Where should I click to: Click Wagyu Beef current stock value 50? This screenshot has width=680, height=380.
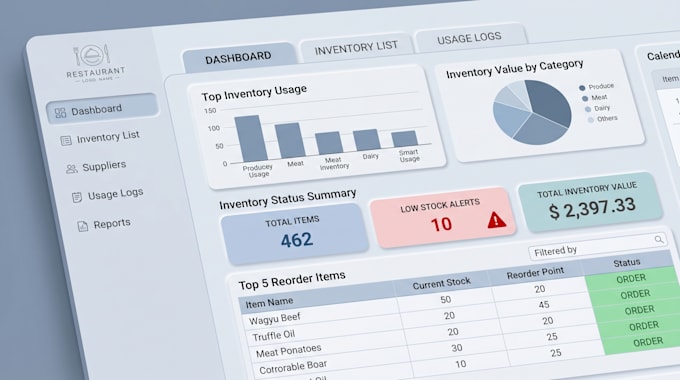click(445, 299)
